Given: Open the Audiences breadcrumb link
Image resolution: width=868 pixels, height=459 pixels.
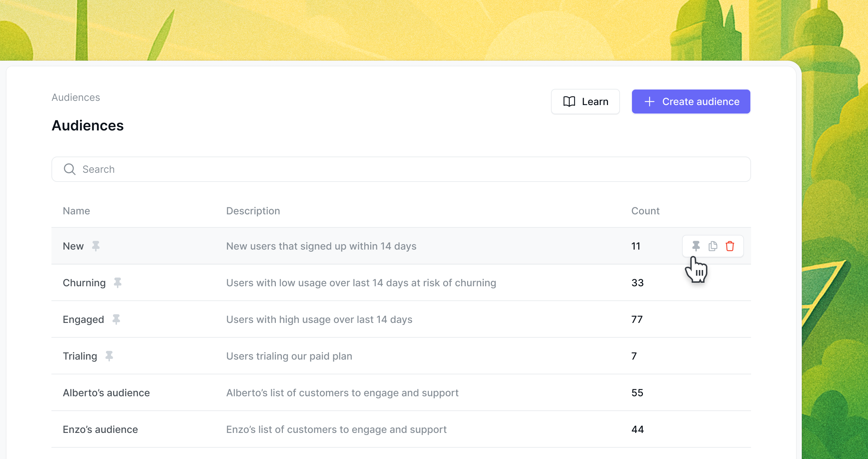Looking at the screenshot, I should click(76, 97).
